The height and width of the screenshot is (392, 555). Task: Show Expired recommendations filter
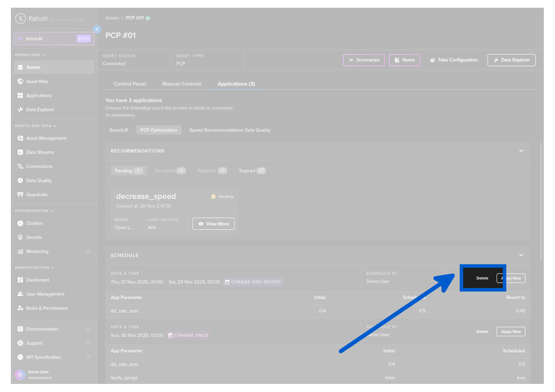point(252,171)
